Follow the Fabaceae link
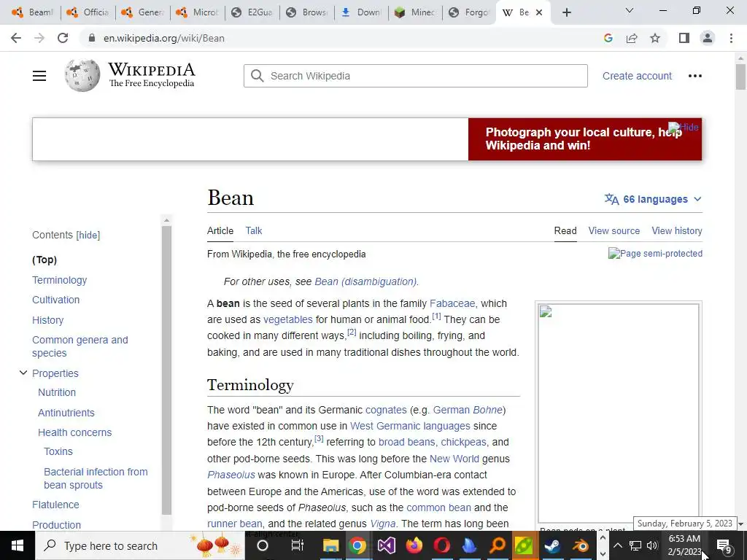 tap(452, 303)
